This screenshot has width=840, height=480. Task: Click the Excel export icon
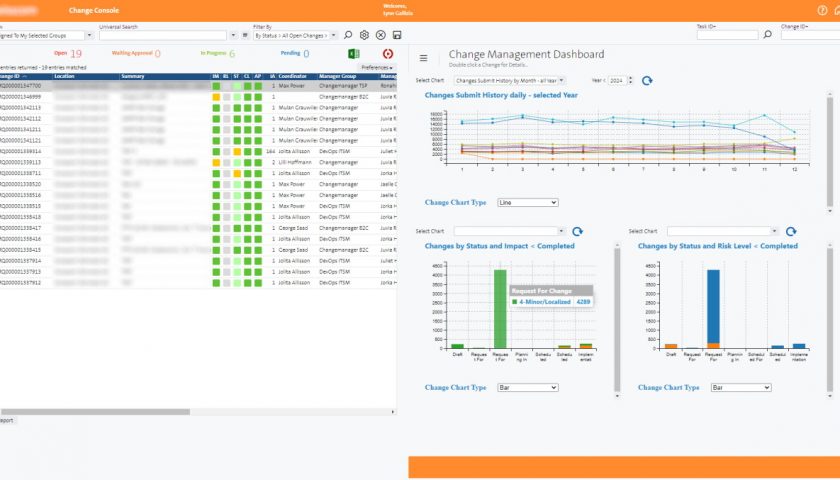tap(353, 54)
